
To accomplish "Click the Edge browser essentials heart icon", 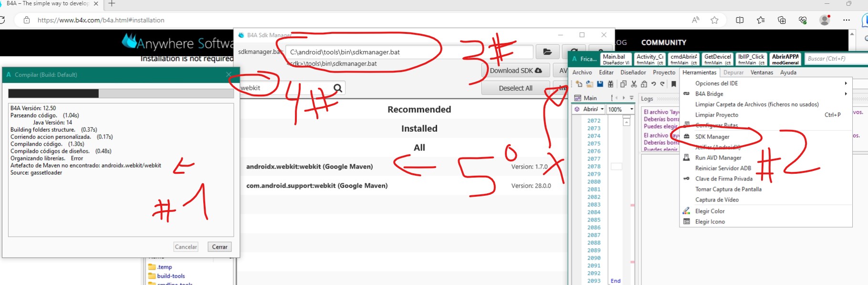I will (803, 20).
